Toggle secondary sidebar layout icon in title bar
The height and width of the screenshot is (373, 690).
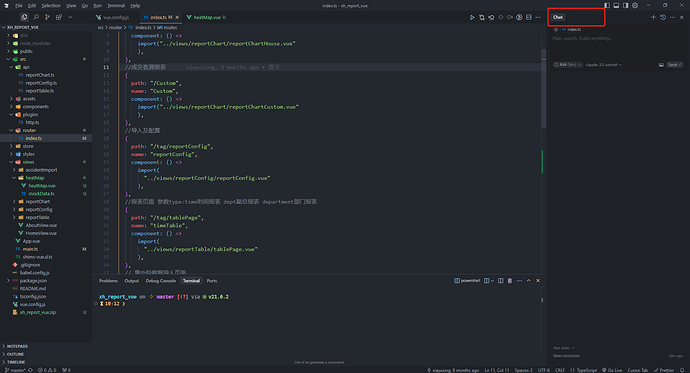[625, 5]
